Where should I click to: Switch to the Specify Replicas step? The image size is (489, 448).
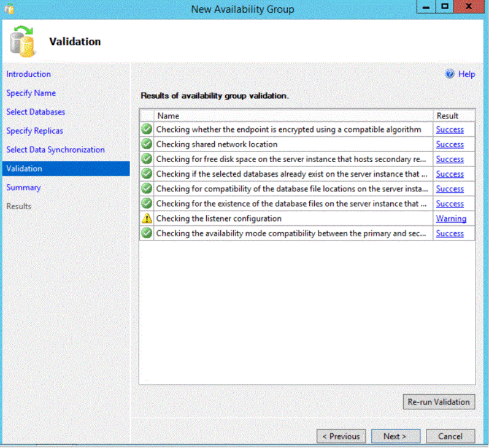pyautogui.click(x=34, y=131)
